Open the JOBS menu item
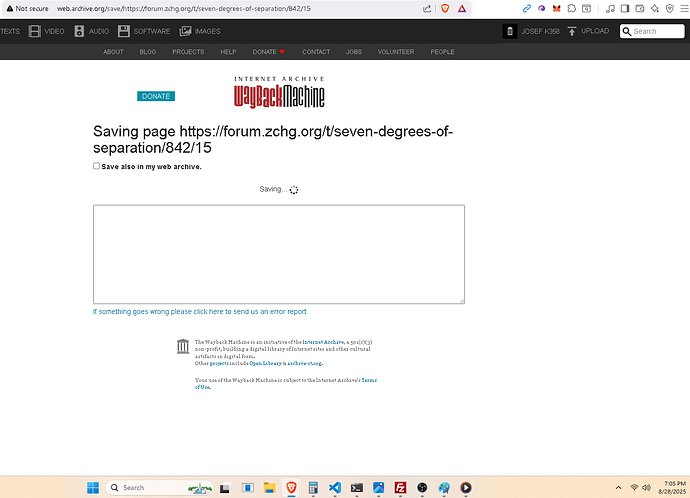 click(353, 51)
